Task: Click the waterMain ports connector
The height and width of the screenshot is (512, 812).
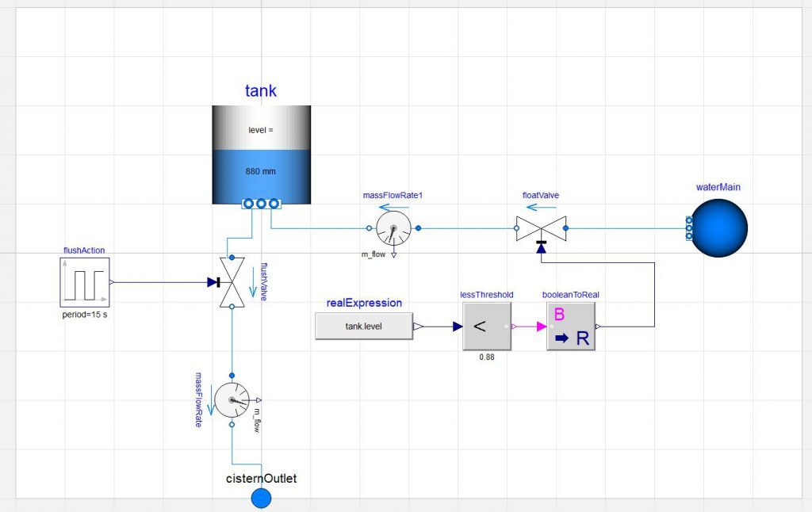Action: pyautogui.click(x=689, y=228)
